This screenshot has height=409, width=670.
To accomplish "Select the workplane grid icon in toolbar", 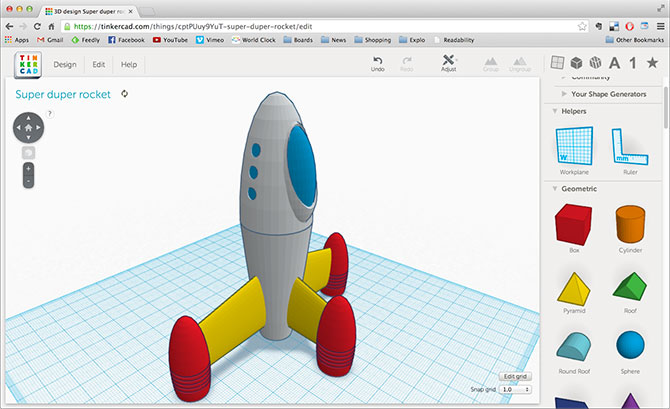I will pos(557,63).
